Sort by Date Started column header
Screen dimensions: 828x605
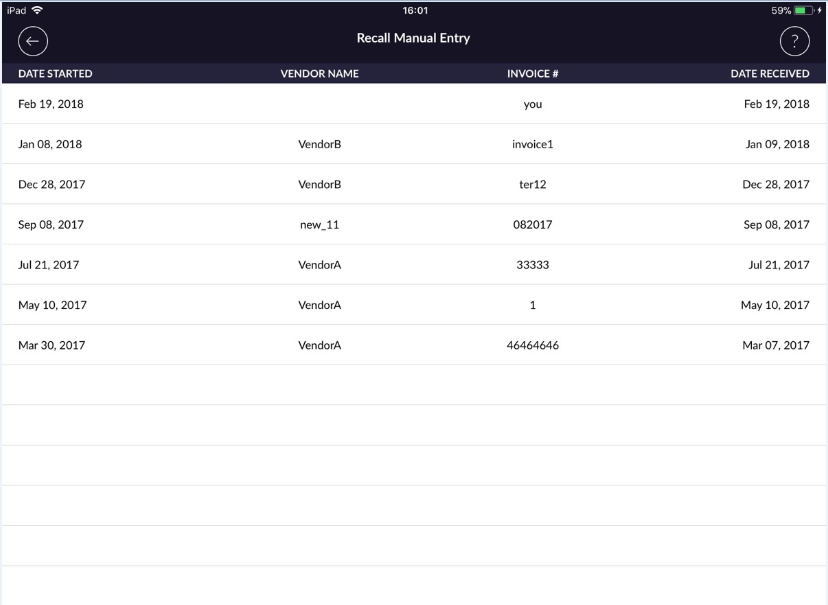(55, 74)
